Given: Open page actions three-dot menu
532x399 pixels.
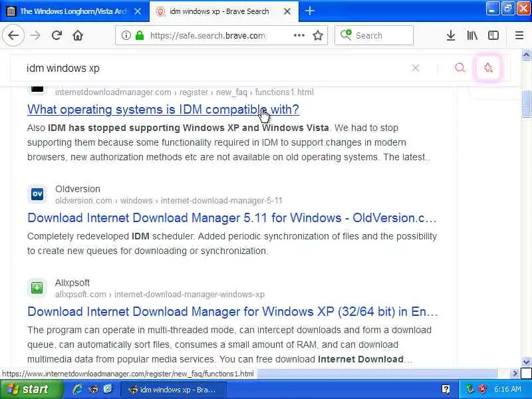Looking at the screenshot, I should [299, 35].
